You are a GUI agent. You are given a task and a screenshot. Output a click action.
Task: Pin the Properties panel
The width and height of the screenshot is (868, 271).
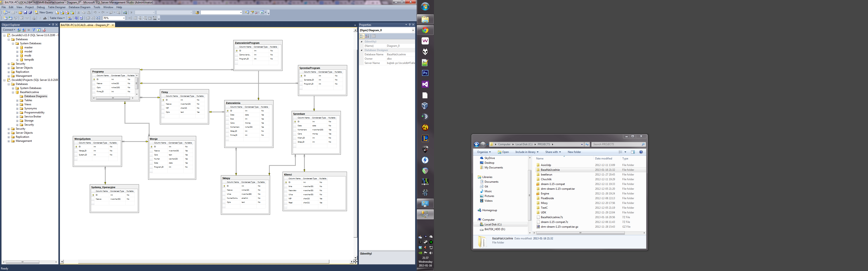click(x=410, y=25)
